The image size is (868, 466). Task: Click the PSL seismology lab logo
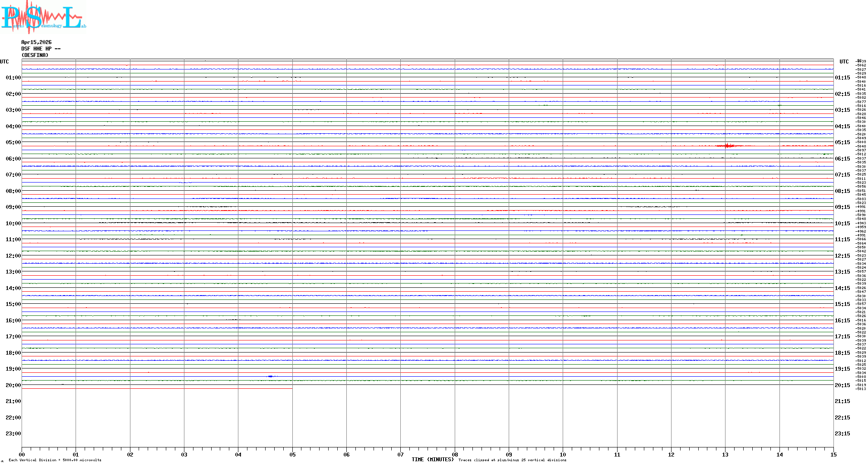click(x=43, y=17)
